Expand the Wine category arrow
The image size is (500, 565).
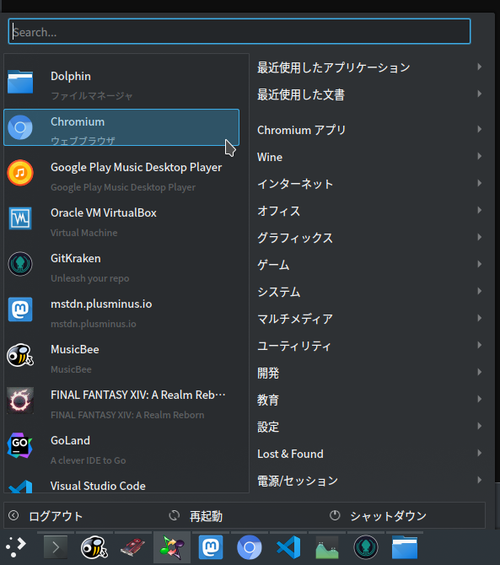click(x=479, y=156)
